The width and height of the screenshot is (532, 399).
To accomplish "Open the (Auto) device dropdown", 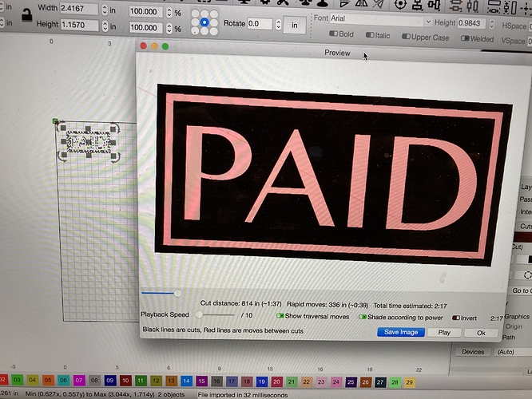I will [x=513, y=352].
